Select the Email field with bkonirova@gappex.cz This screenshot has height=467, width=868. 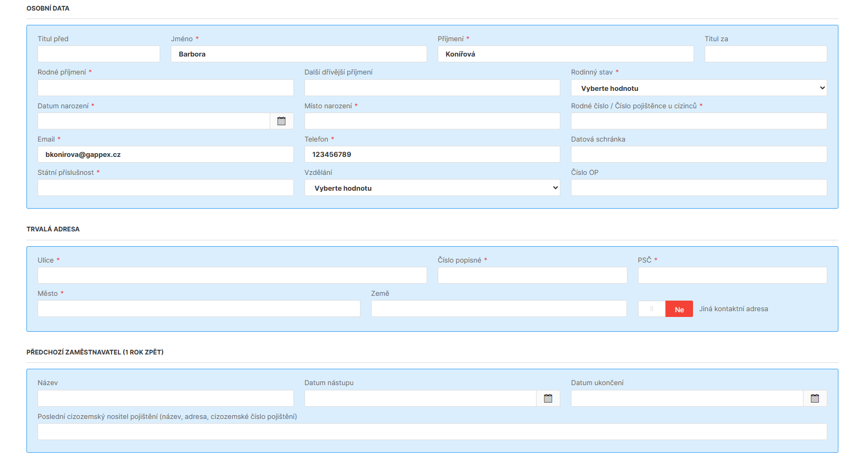pos(165,154)
